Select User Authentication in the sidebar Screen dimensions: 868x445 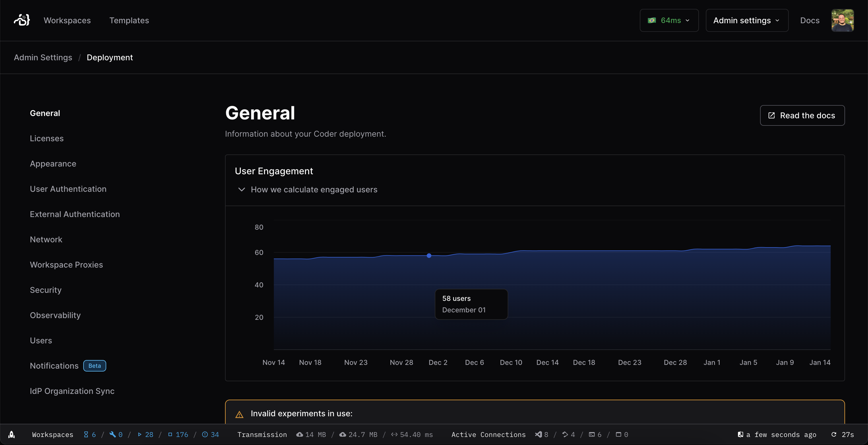tap(68, 189)
